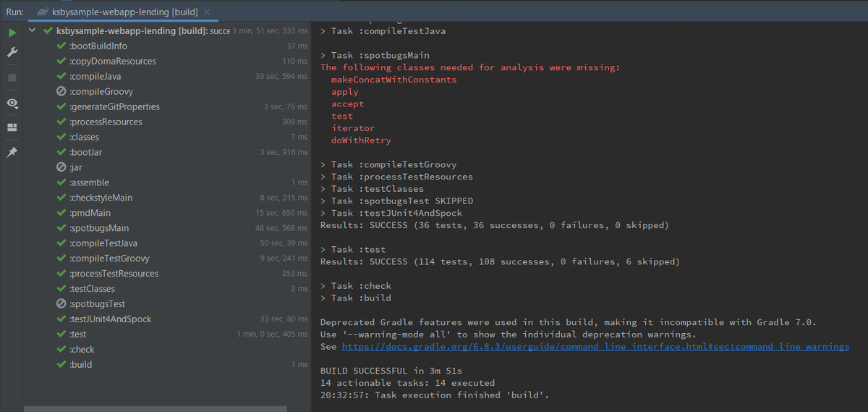Screen dimensions: 868x412
Task: Select the :assemble task row
Action: [x=169, y=182]
